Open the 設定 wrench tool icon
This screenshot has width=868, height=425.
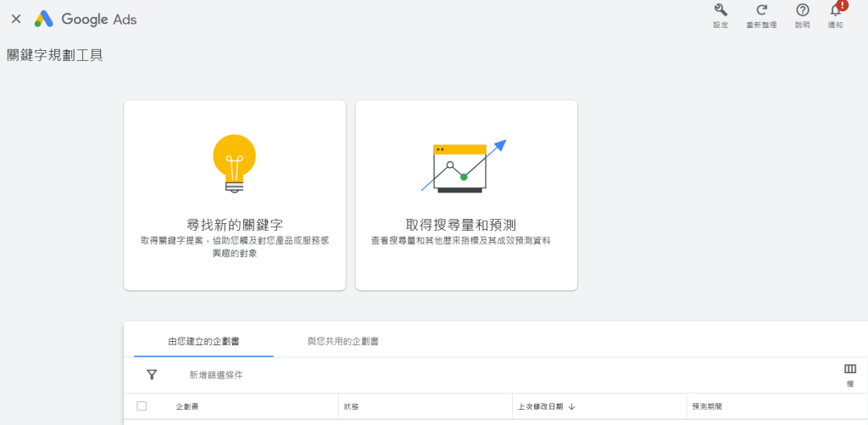pos(721,10)
